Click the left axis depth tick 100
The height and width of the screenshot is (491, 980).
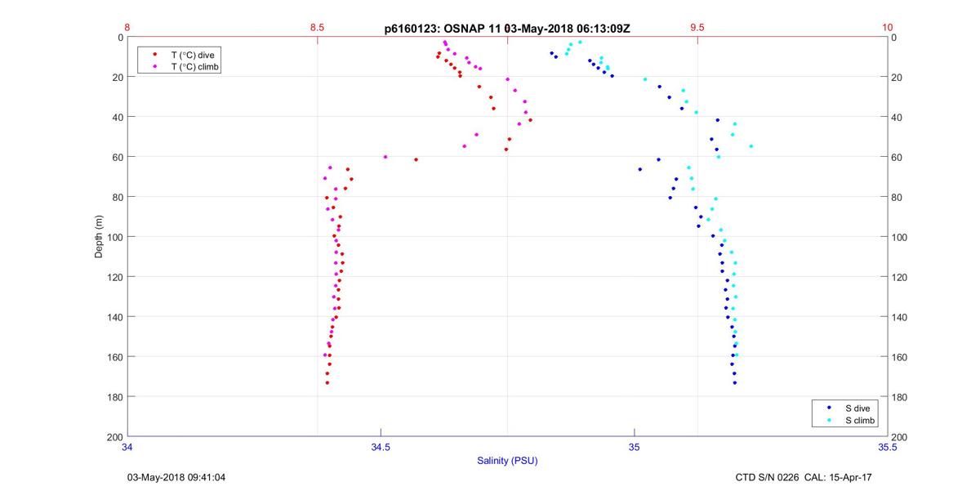coord(115,237)
